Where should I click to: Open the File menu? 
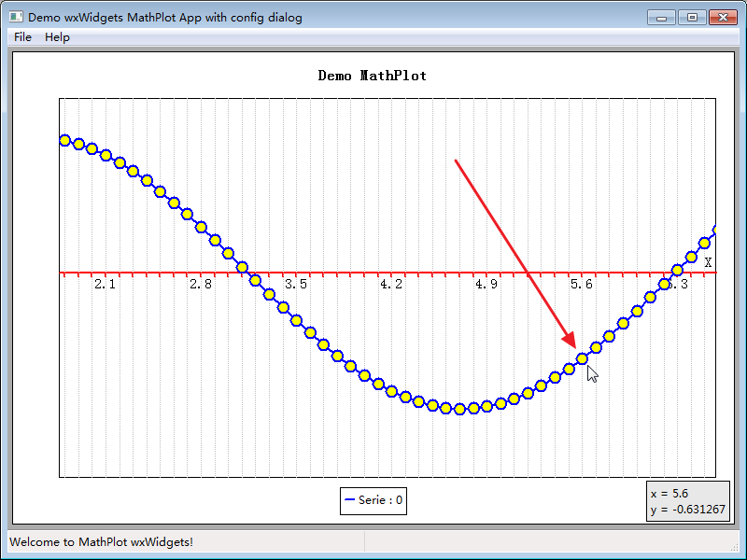pyautogui.click(x=21, y=36)
